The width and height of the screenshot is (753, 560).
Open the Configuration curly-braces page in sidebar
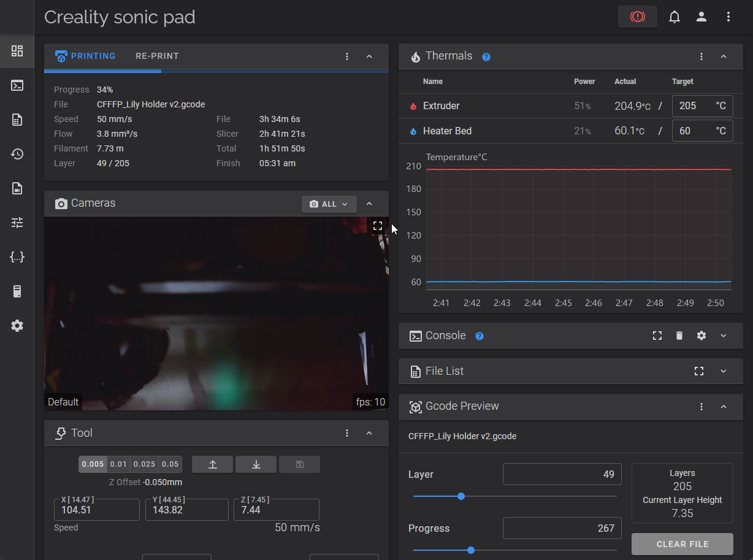click(17, 257)
